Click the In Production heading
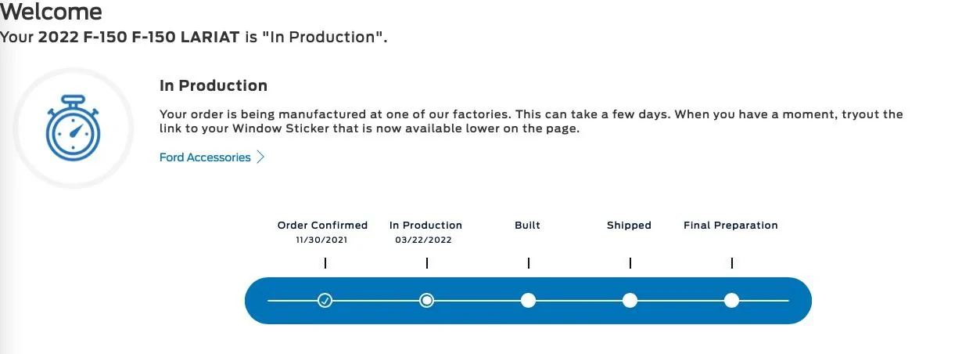The image size is (980, 354). tap(214, 85)
